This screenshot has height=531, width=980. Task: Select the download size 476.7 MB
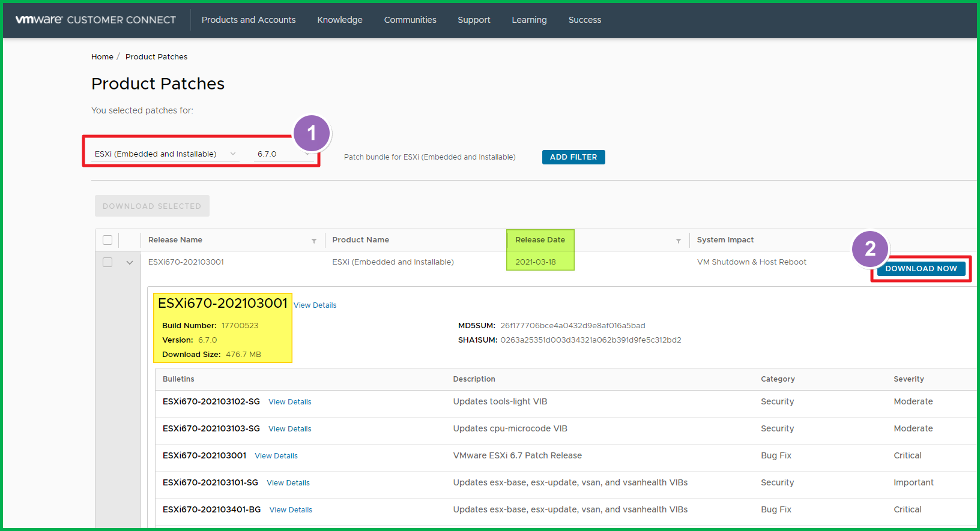pos(243,355)
